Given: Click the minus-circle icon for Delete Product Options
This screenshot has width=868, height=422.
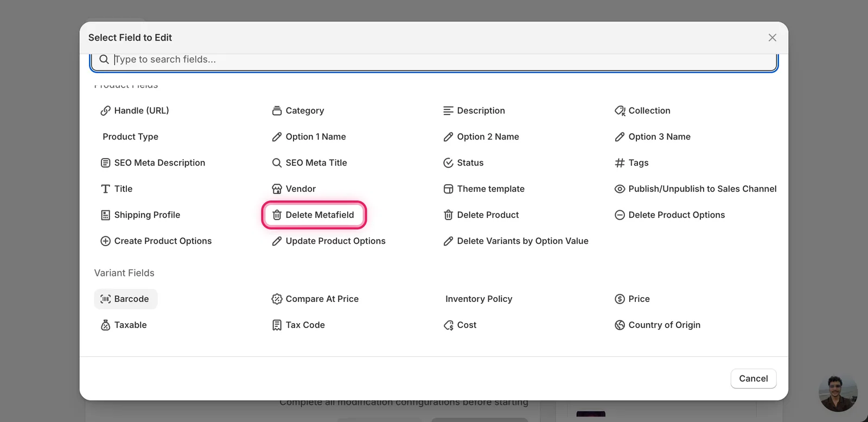Looking at the screenshot, I should pyautogui.click(x=620, y=215).
